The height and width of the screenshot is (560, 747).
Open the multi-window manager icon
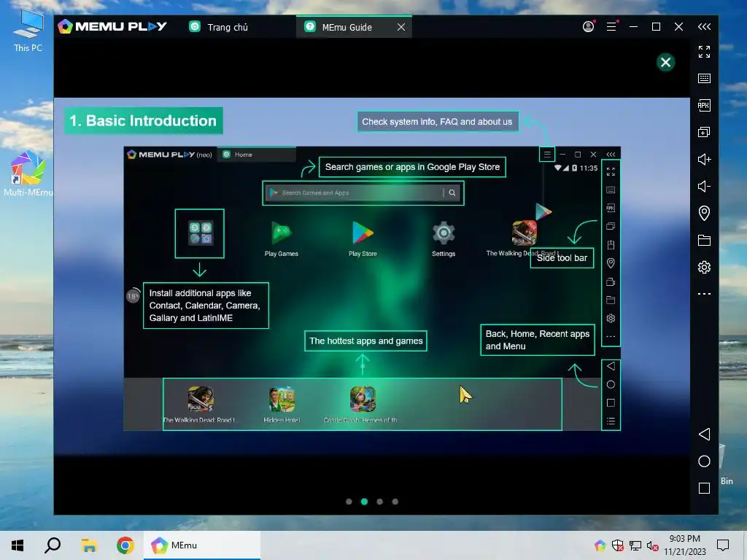coord(704,132)
